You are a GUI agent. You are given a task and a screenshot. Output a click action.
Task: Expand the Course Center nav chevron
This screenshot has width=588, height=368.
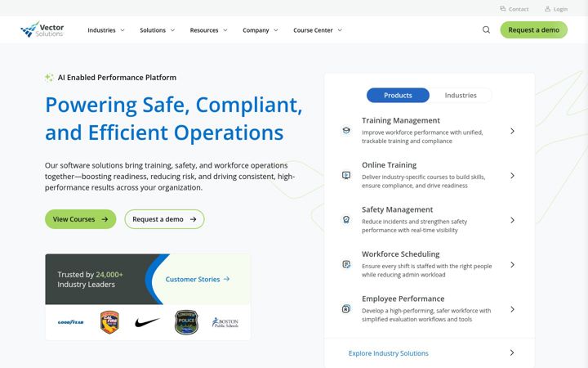point(340,30)
